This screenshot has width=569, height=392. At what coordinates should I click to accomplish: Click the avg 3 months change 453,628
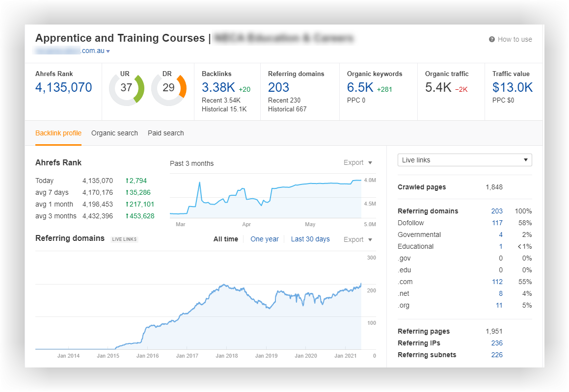click(140, 216)
